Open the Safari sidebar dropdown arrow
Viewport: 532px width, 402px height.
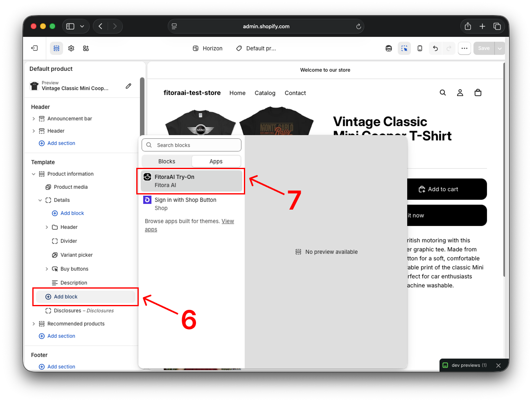tap(82, 26)
